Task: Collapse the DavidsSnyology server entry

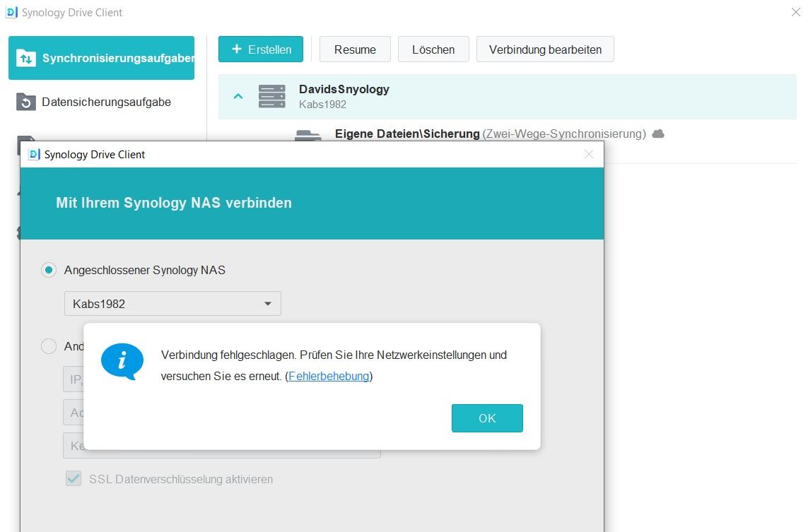Action: [238, 96]
